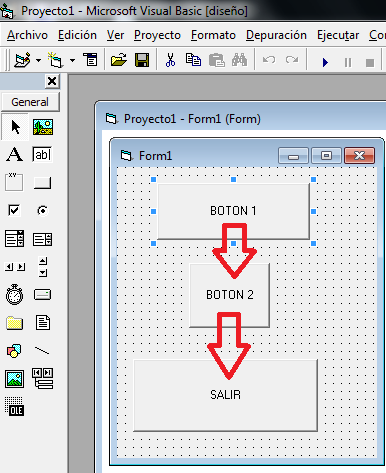Select the TextBox control tool
Viewport: 386px width, 473px height.
(x=42, y=155)
